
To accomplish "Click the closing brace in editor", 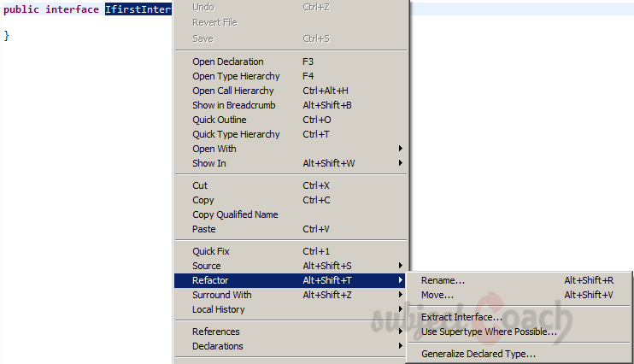I will 6,36.
